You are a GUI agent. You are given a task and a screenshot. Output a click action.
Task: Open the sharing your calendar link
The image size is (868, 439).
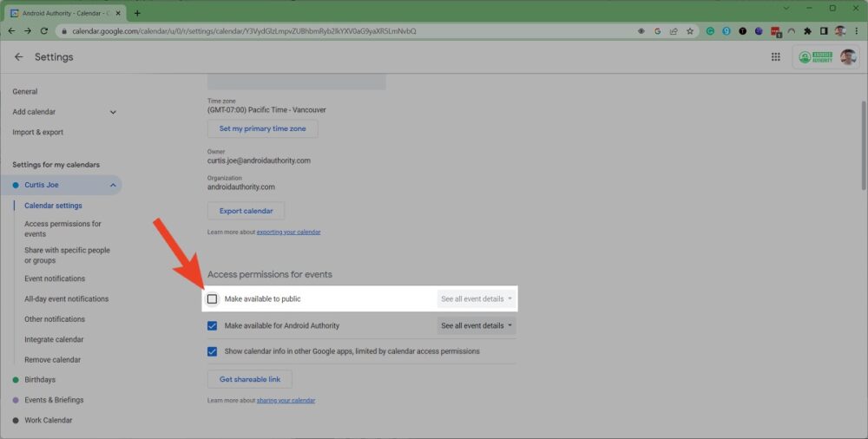[286, 400]
